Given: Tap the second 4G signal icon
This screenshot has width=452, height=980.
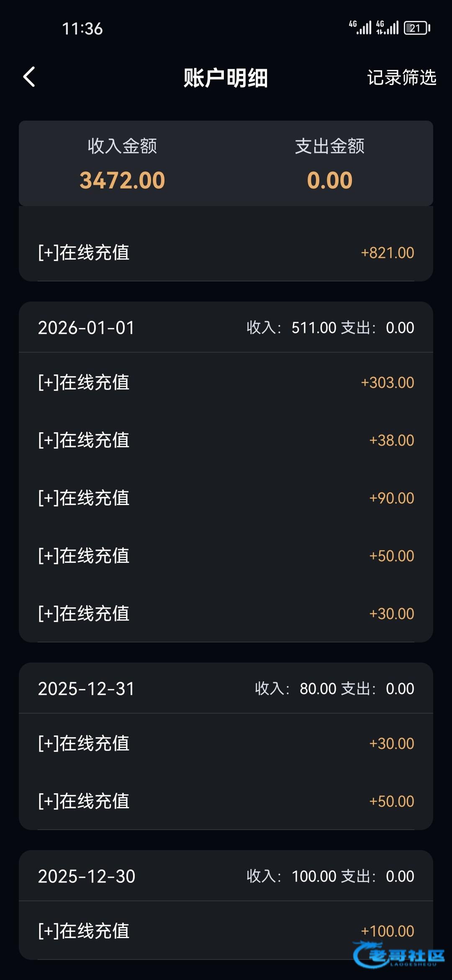Looking at the screenshot, I should (387, 28).
